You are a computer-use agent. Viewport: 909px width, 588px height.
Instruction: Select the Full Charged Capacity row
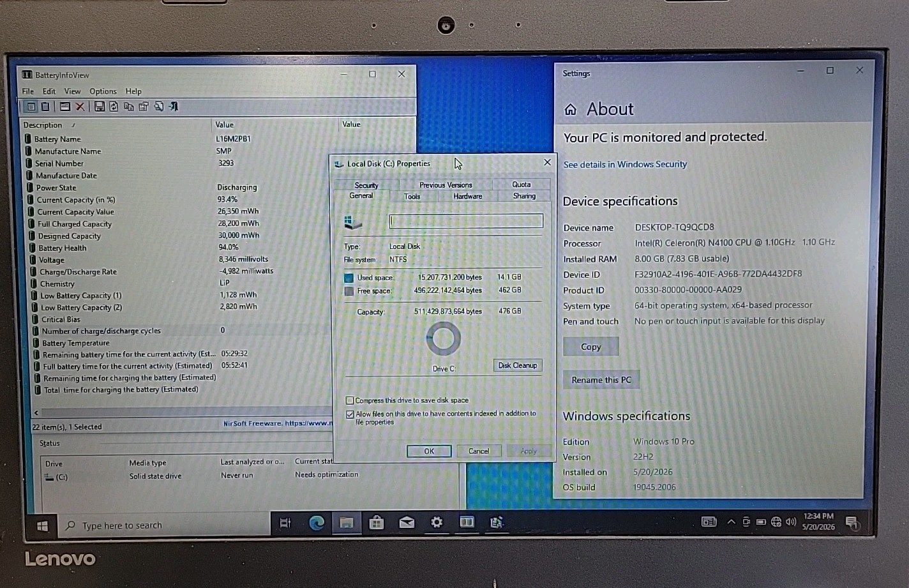pyautogui.click(x=179, y=224)
